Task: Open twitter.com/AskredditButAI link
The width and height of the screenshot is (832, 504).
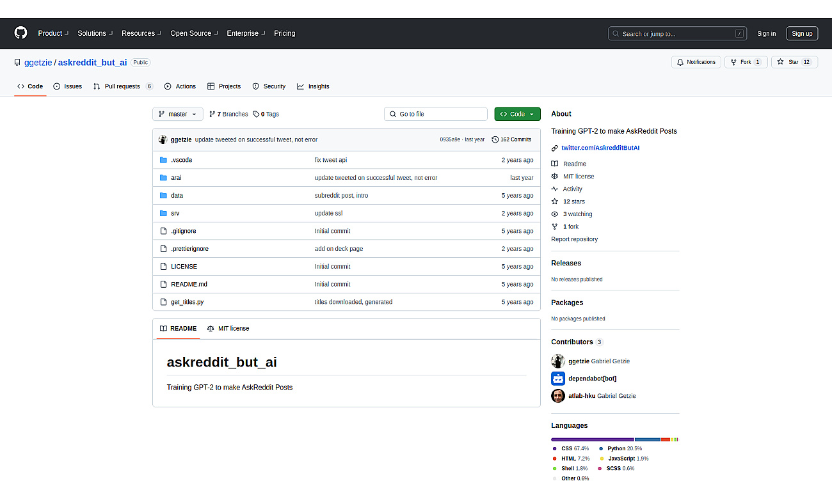Action: click(x=600, y=148)
